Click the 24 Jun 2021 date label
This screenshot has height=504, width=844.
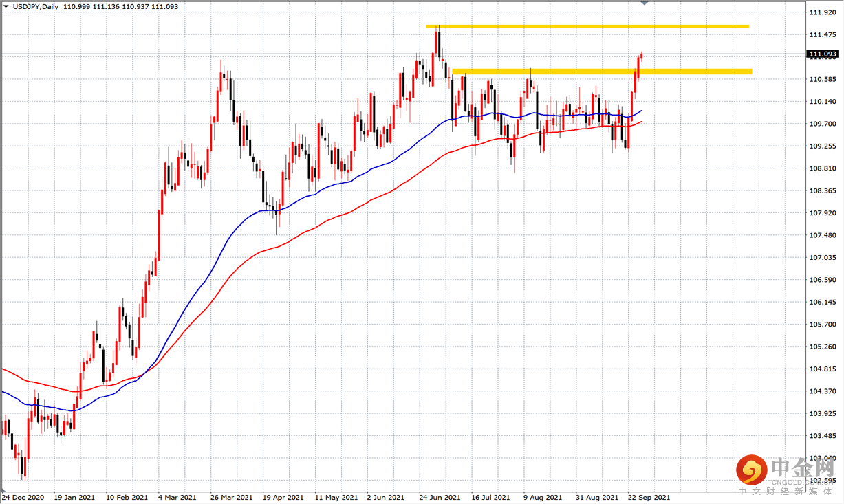click(441, 497)
